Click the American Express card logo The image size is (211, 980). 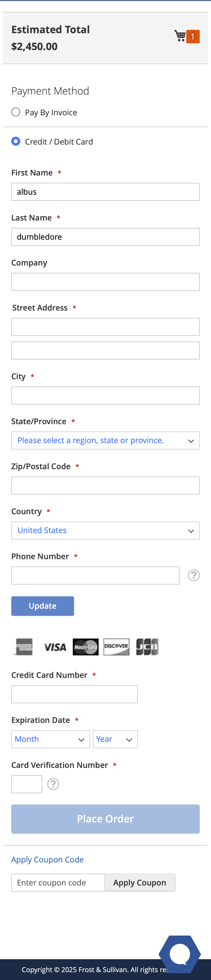click(x=24, y=647)
